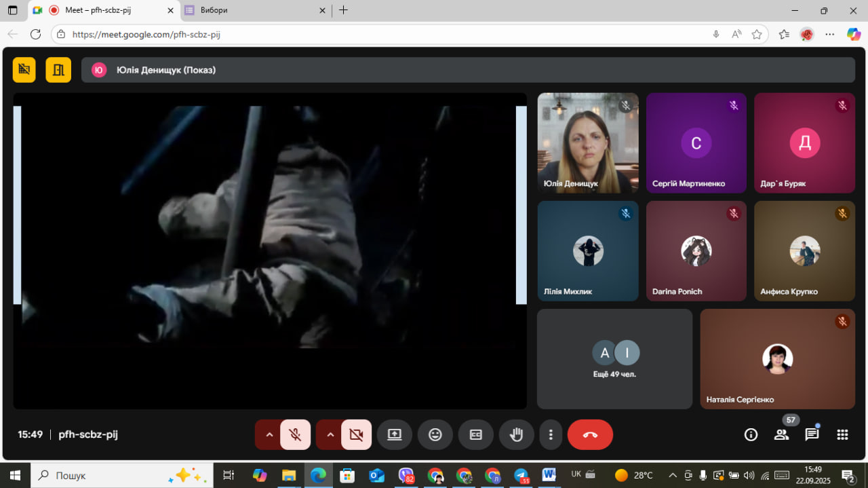The width and height of the screenshot is (868, 488).
Task: Click the browser address bar URL
Action: point(339,34)
